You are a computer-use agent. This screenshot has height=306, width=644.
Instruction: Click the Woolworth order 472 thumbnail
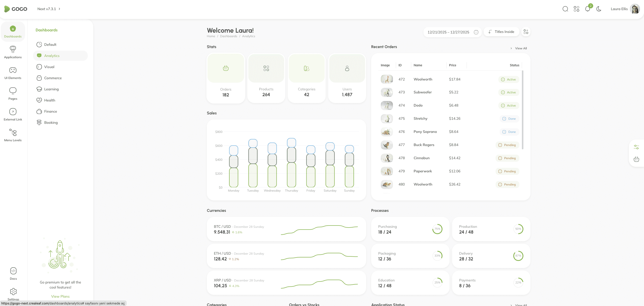coord(387,79)
